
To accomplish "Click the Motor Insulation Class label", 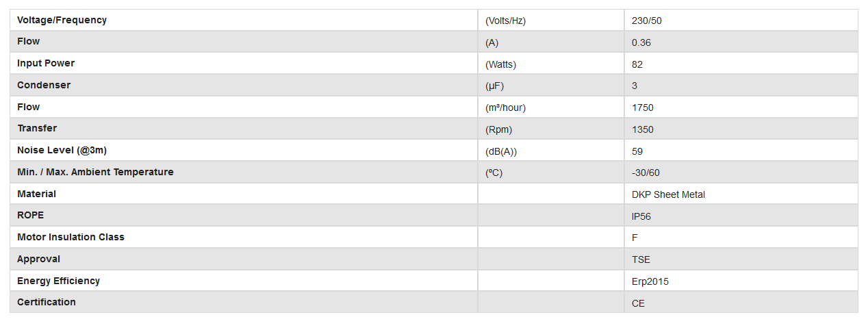I will tap(71, 238).
